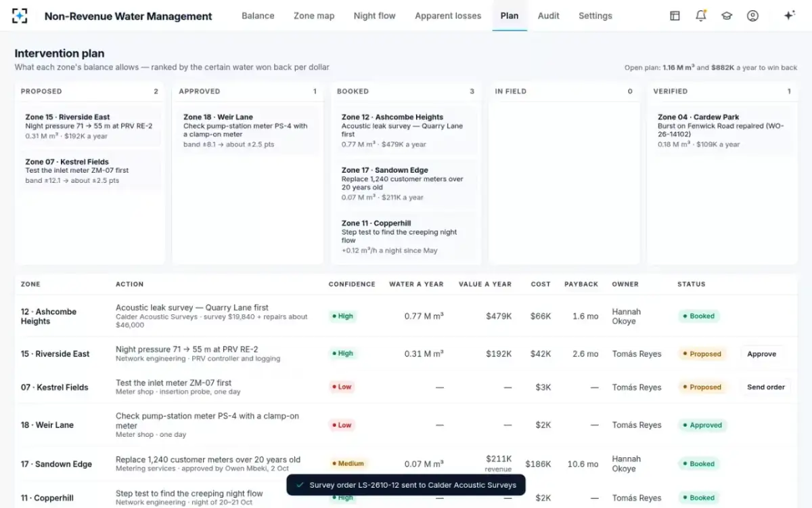Click the Low confidence badge for Kestrel Fields
The image size is (812, 508).
pos(342,387)
